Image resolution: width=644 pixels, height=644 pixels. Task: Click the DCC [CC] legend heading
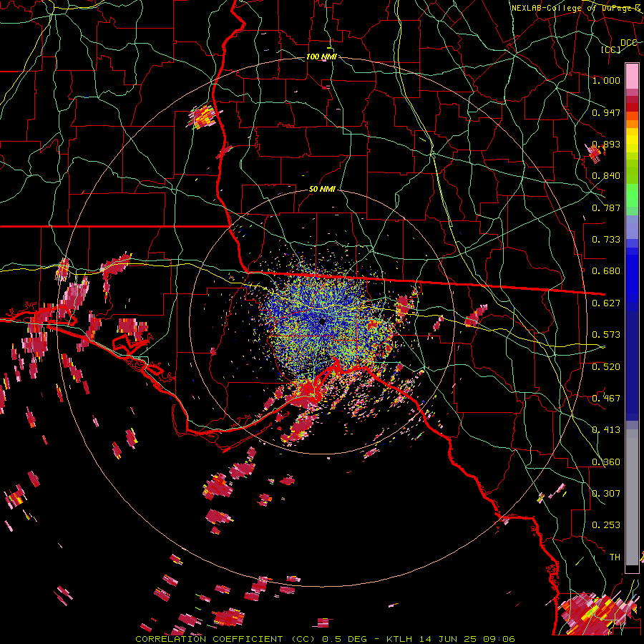coord(620,46)
